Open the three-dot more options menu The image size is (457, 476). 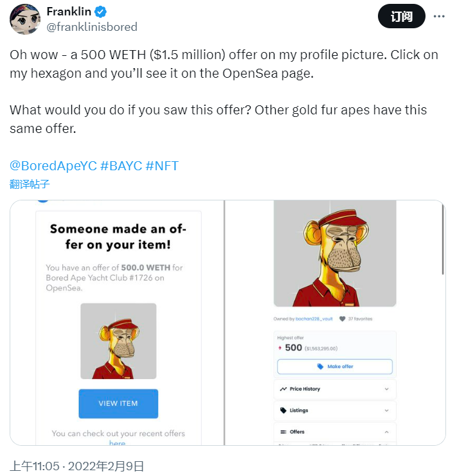(x=439, y=16)
